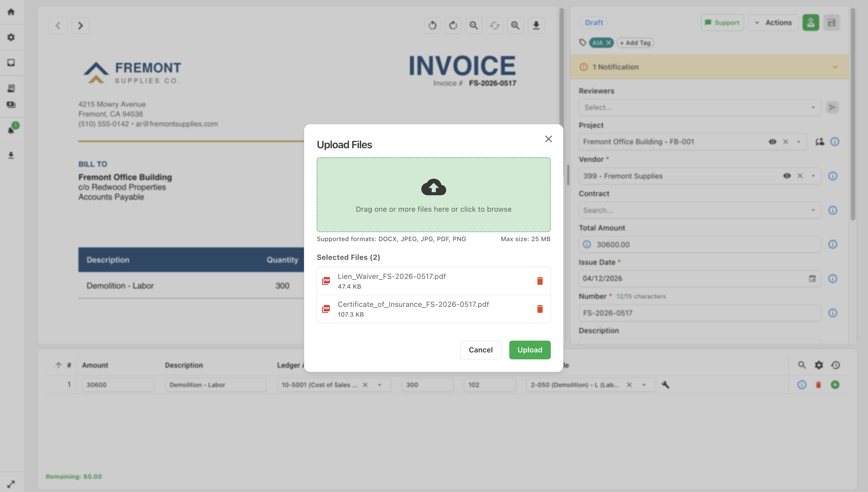Click the document receipt icon in the sidebar
The height and width of the screenshot is (492, 868).
[x=11, y=88]
